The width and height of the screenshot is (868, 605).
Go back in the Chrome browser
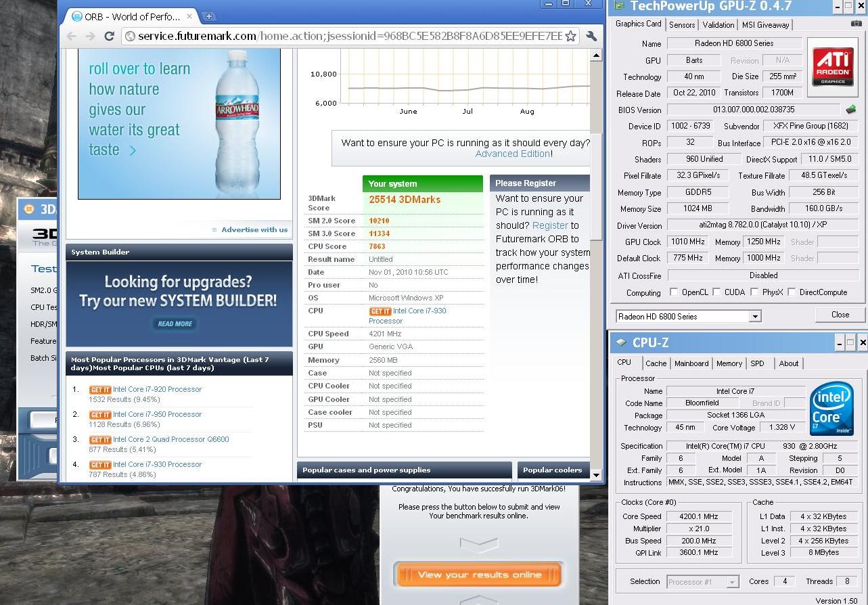point(72,36)
